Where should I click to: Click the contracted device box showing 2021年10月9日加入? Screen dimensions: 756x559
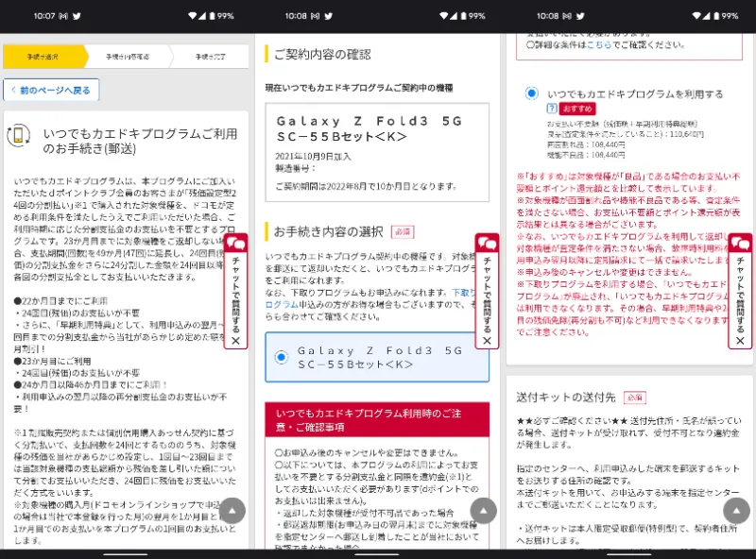click(x=377, y=152)
